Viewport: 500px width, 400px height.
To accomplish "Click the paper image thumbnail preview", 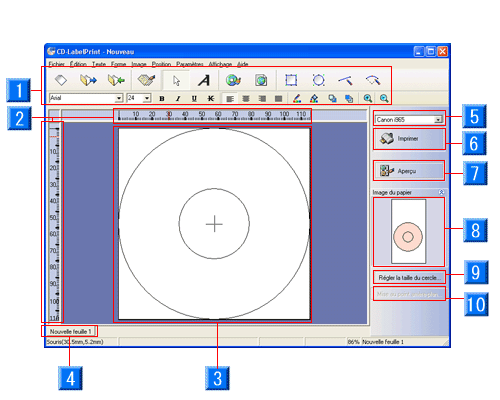I will [x=409, y=232].
